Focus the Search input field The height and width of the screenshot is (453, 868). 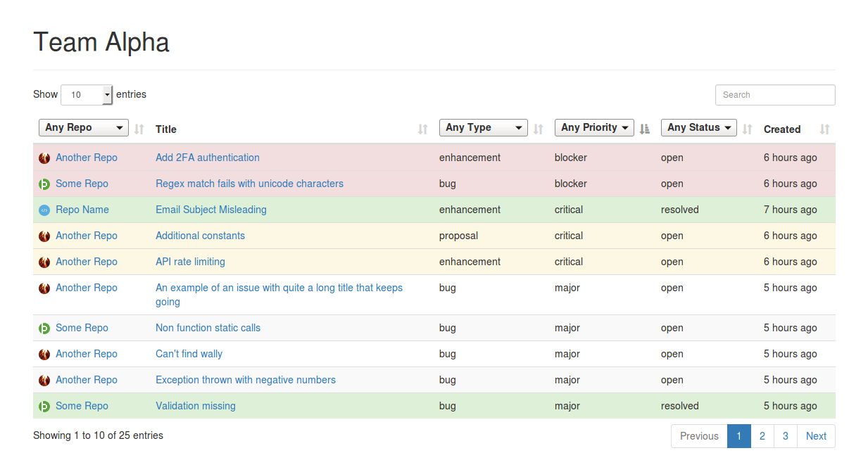coord(774,95)
